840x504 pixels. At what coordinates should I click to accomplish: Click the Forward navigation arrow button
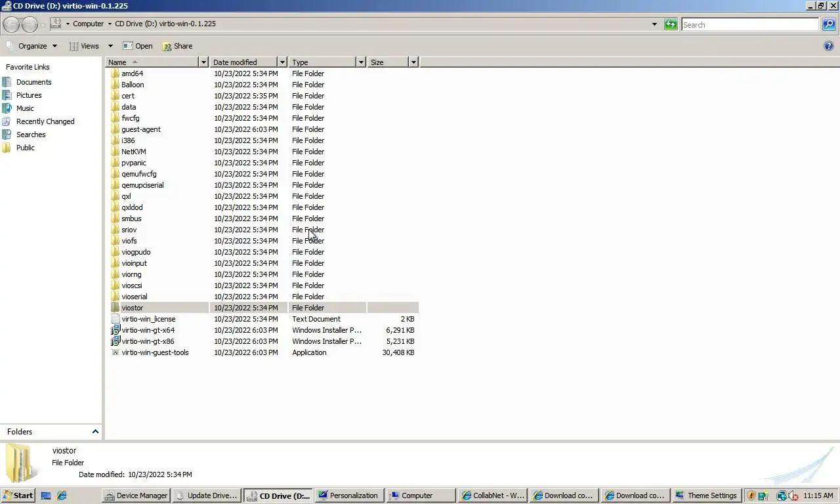click(30, 24)
